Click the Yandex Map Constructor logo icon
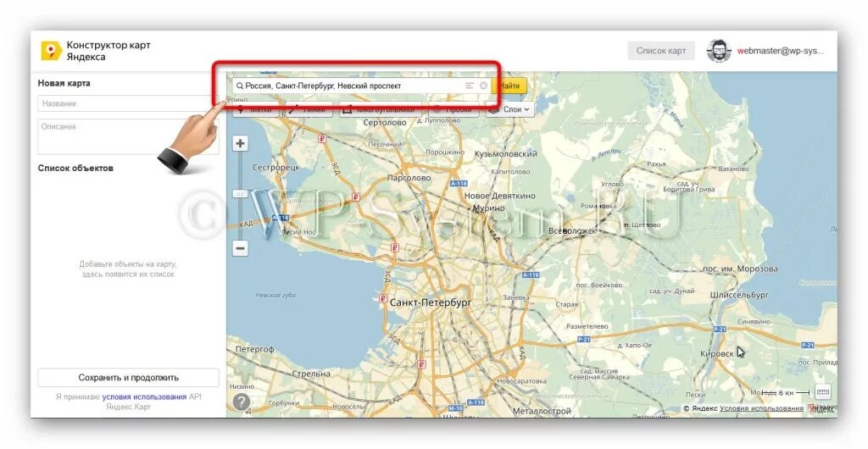Viewport: 868px width, 449px height. 51,51
